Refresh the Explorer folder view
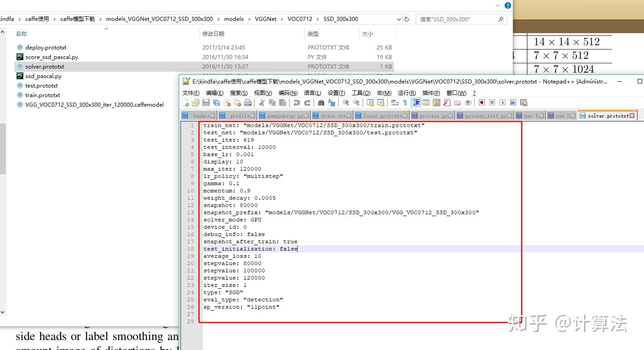 [407, 19]
